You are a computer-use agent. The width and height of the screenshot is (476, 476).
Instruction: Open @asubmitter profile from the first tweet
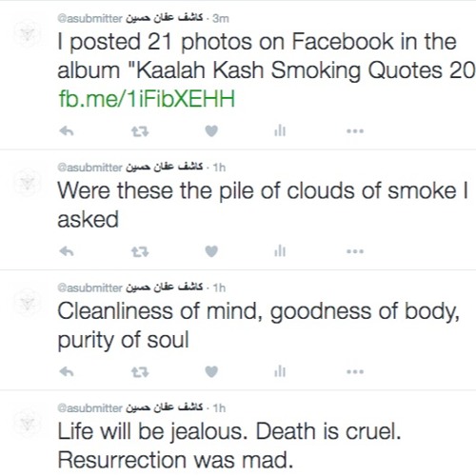tap(89, 18)
